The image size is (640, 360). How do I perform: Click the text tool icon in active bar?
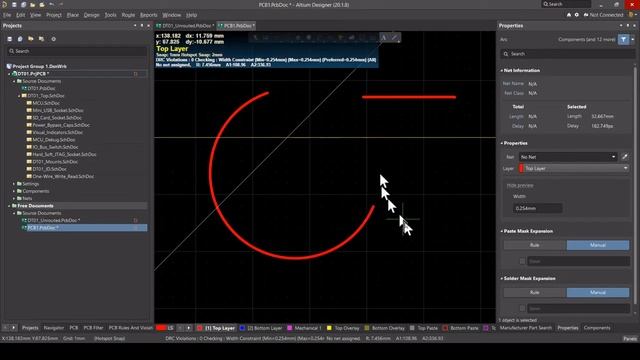[384, 38]
